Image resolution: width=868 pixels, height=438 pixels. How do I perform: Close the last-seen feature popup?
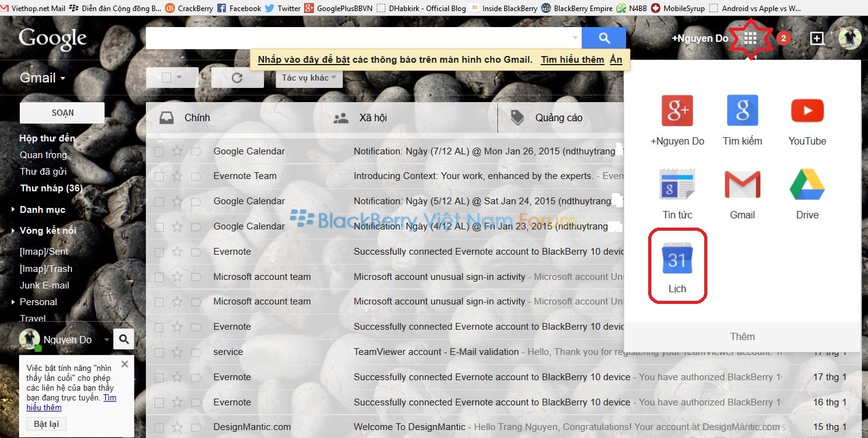point(124,364)
